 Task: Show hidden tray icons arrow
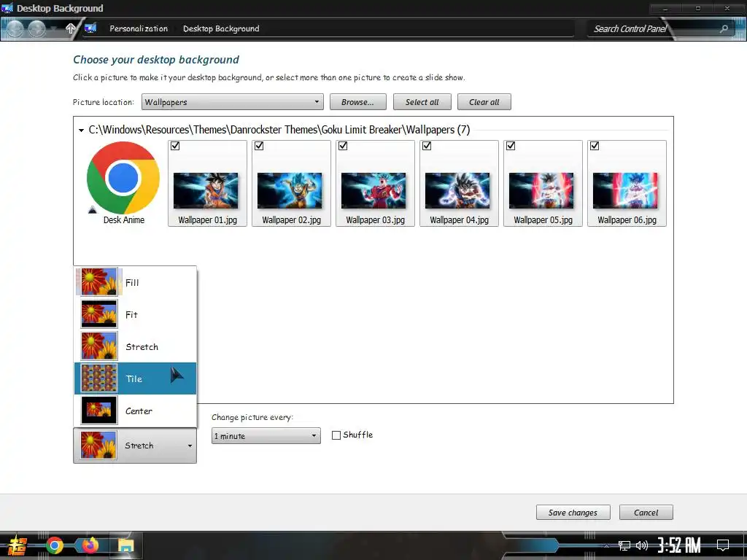[606, 546]
